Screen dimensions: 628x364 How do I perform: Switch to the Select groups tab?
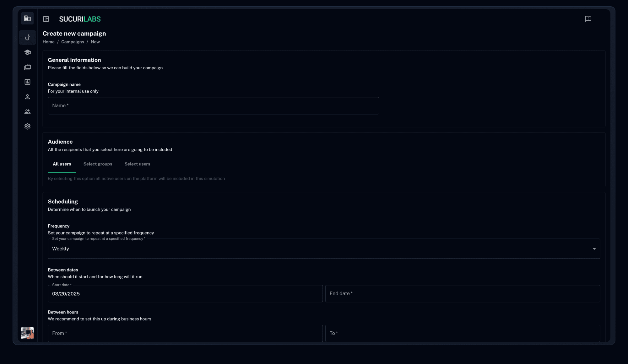(x=98, y=164)
